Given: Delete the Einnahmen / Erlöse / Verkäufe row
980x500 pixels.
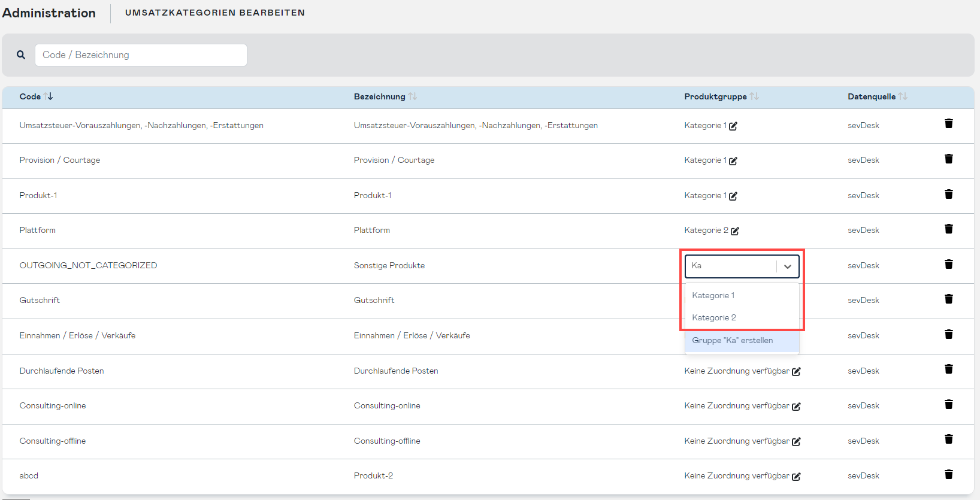Looking at the screenshot, I should pos(949,334).
